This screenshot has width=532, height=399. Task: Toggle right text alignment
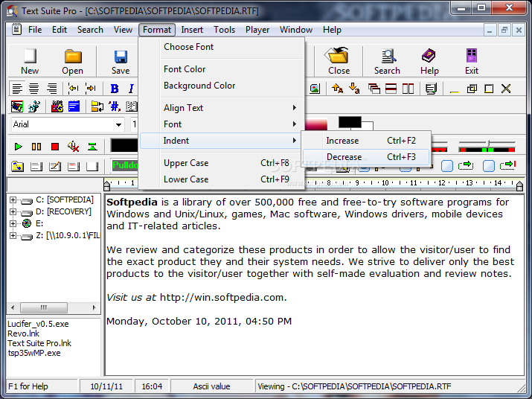(51, 89)
